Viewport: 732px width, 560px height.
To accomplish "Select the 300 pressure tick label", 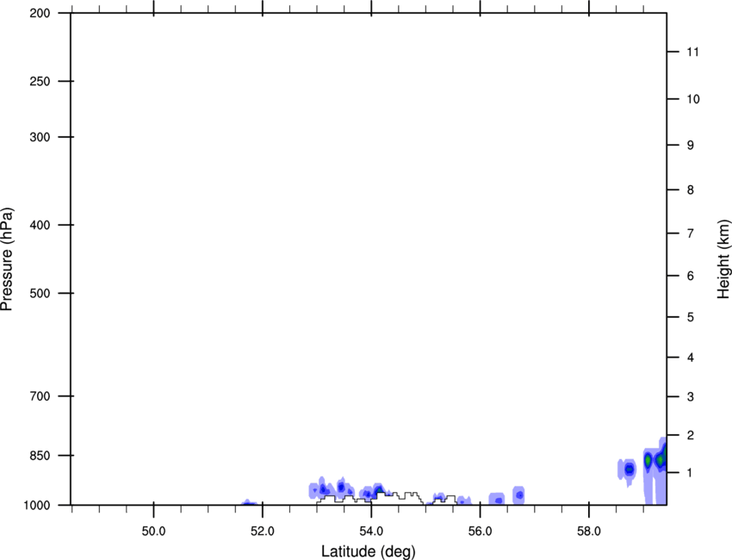I will click(x=40, y=137).
